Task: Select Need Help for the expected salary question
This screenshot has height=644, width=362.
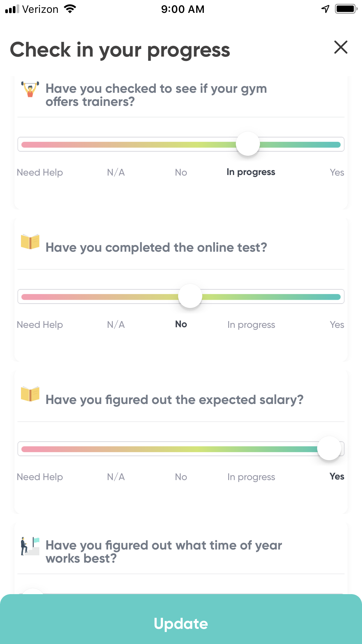Action: pos(40,477)
